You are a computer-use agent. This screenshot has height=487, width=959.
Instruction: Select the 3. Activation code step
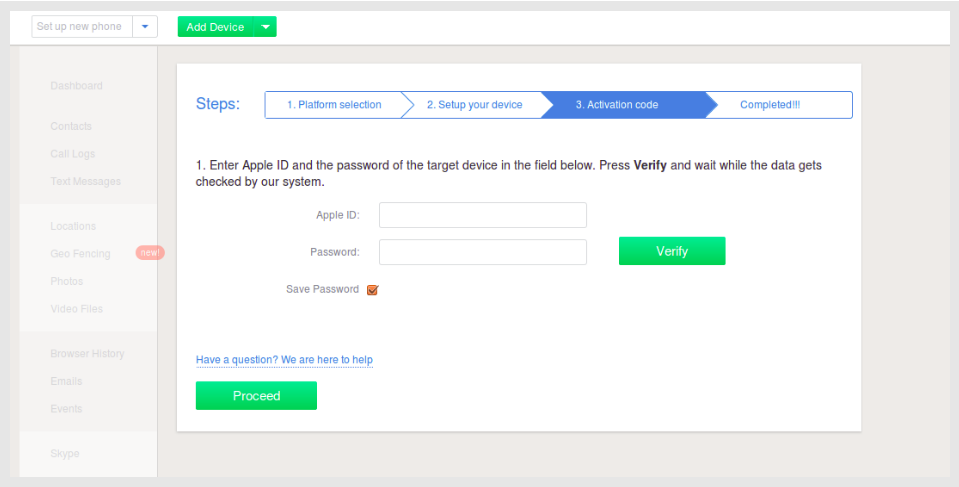click(x=616, y=105)
